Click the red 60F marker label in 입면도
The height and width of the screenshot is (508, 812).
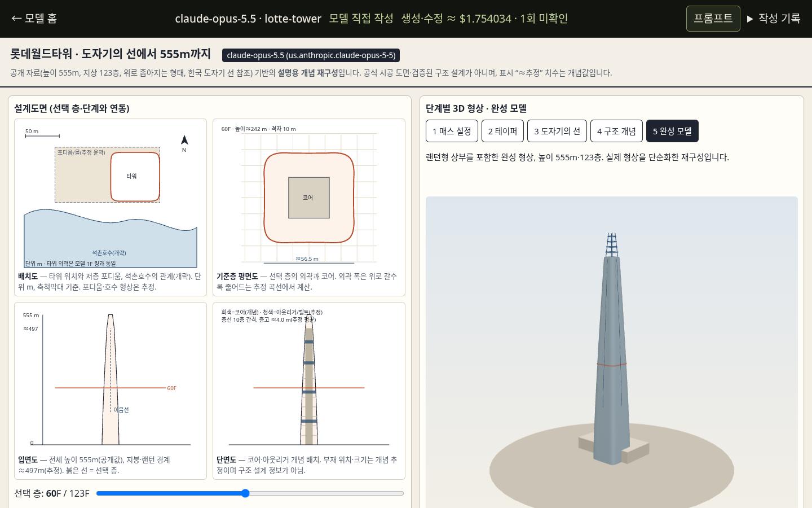[x=172, y=388]
